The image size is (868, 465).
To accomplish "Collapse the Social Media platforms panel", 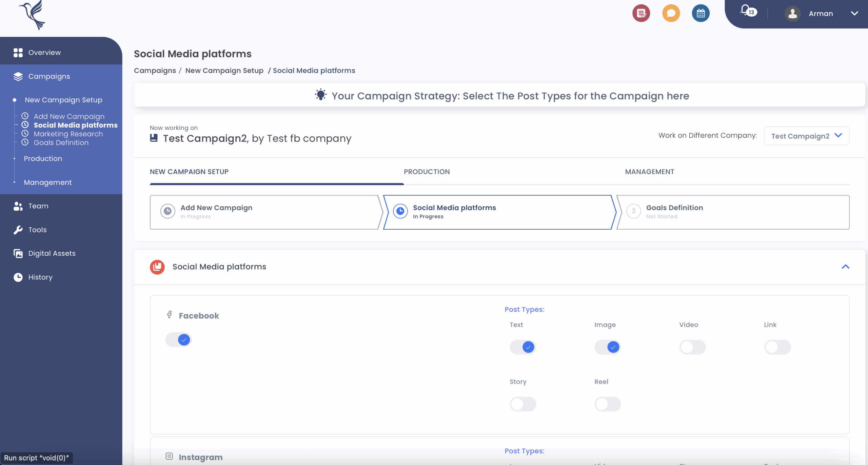I will click(x=846, y=267).
